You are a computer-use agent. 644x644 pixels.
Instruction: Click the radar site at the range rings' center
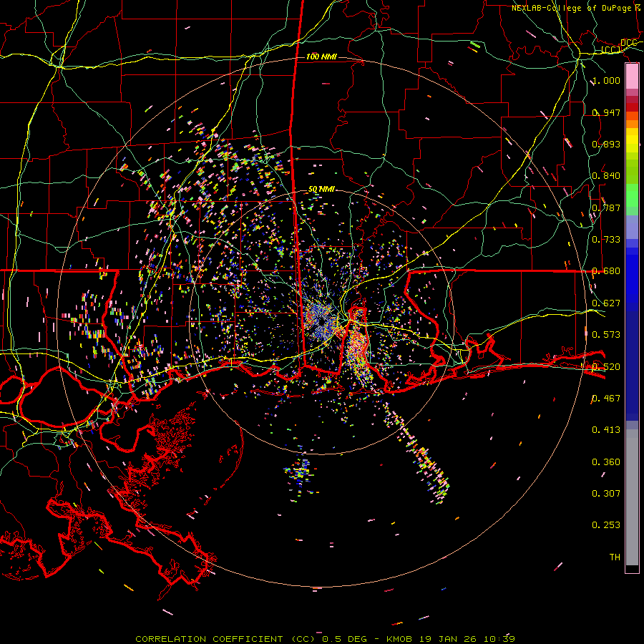pos(321,322)
